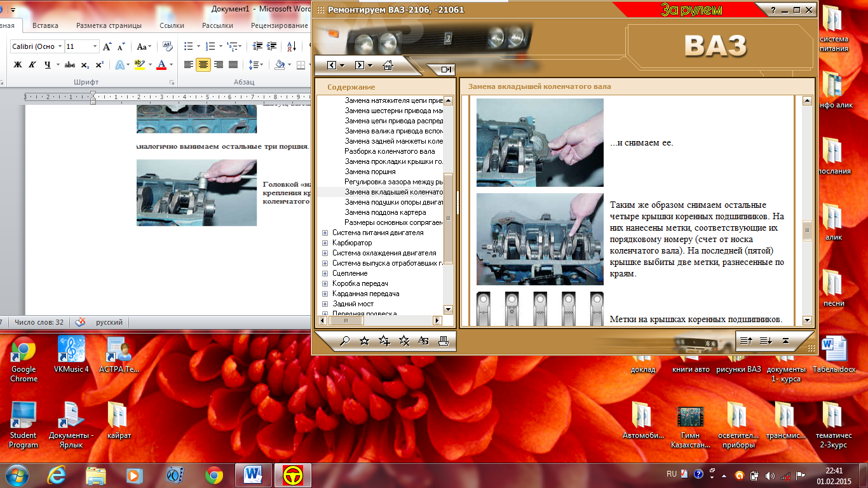Screen dimensions: 868x488
Task: Expand Система питания двигателя tree node
Action: pos(325,233)
